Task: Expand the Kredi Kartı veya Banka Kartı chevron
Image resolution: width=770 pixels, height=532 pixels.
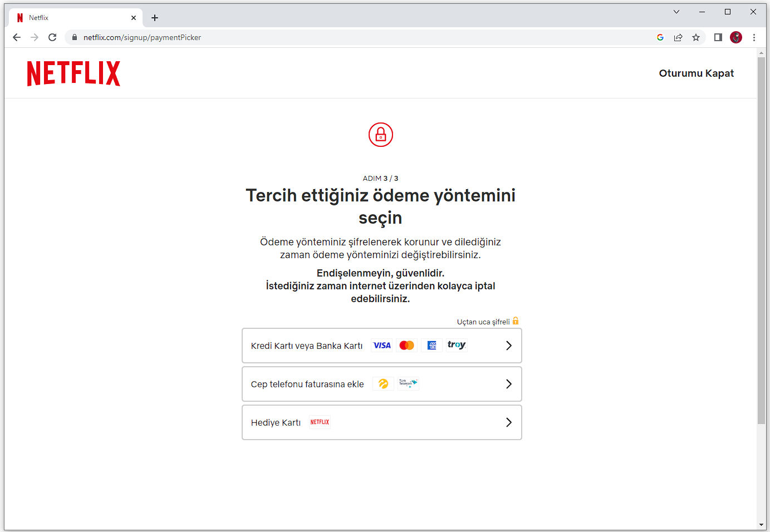Action: (508, 346)
